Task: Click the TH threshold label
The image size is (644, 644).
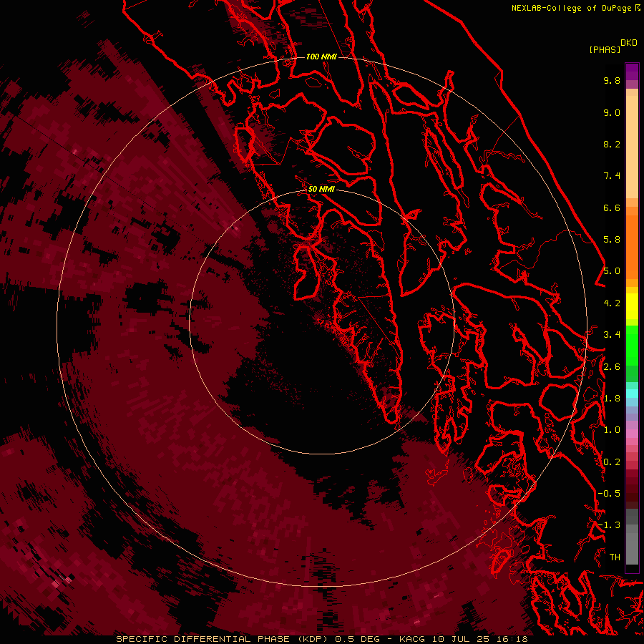Action: click(x=615, y=557)
